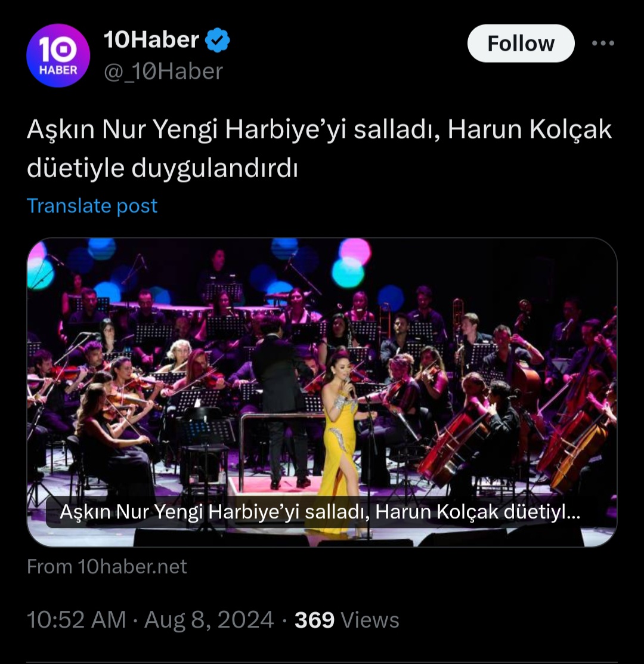Open the @_10Haber handle link

pyautogui.click(x=163, y=72)
